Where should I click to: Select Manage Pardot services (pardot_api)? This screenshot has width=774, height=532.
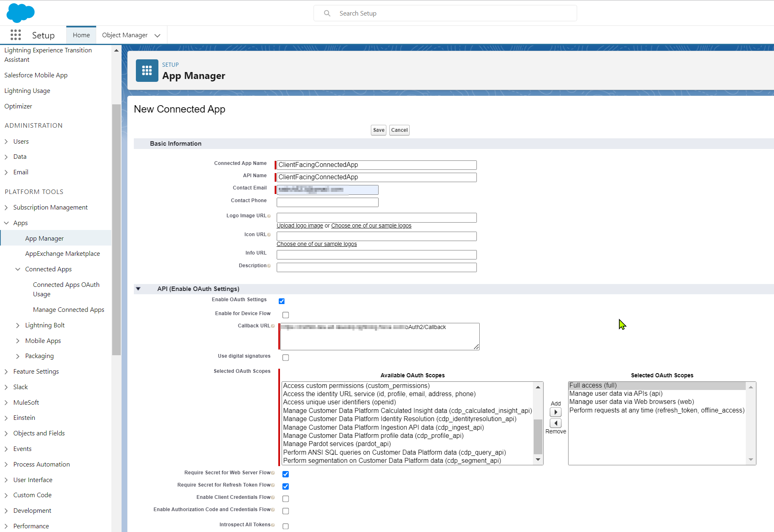pyautogui.click(x=337, y=444)
